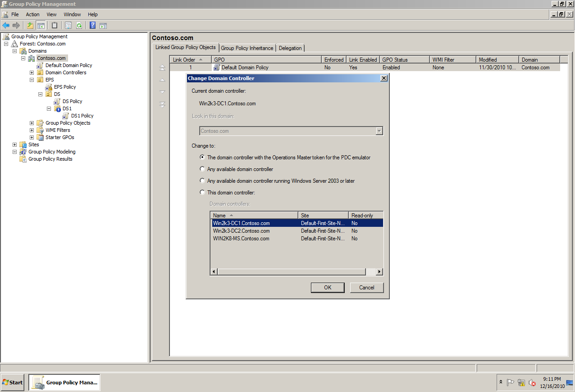Image resolution: width=575 pixels, height=392 pixels.
Task: Expand the Group Policy Objects node
Action: 32,123
